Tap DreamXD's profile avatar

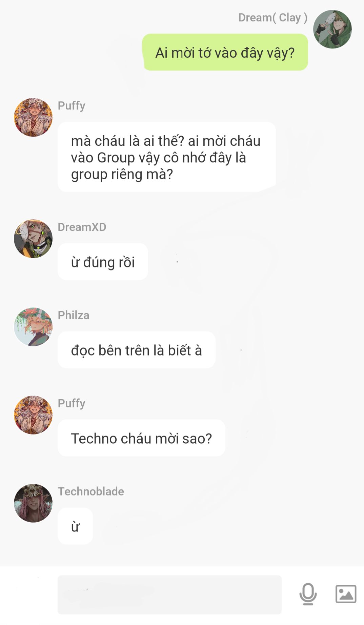[x=33, y=239]
